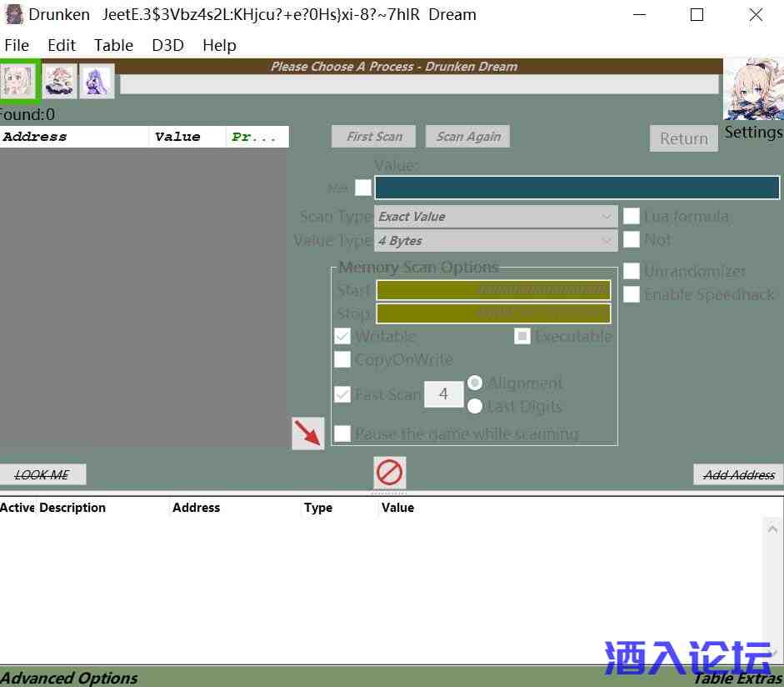
Task: Click the third purple-haired character toolbar icon
Action: 97,82
